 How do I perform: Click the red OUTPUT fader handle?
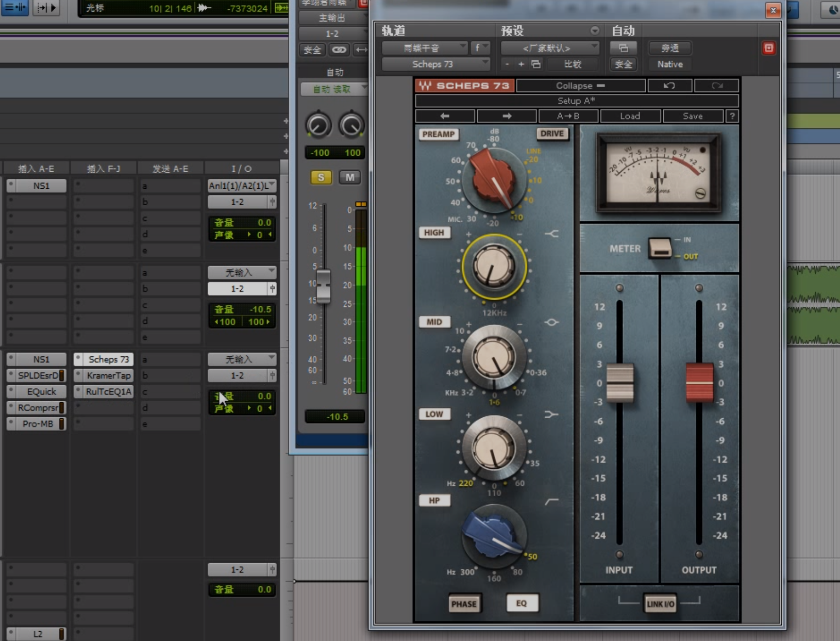[x=699, y=382]
